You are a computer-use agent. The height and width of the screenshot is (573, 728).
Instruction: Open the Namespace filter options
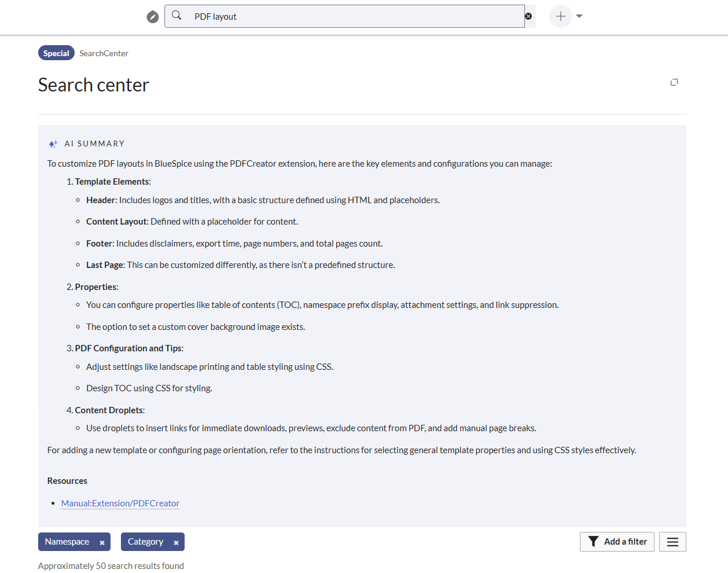click(67, 542)
